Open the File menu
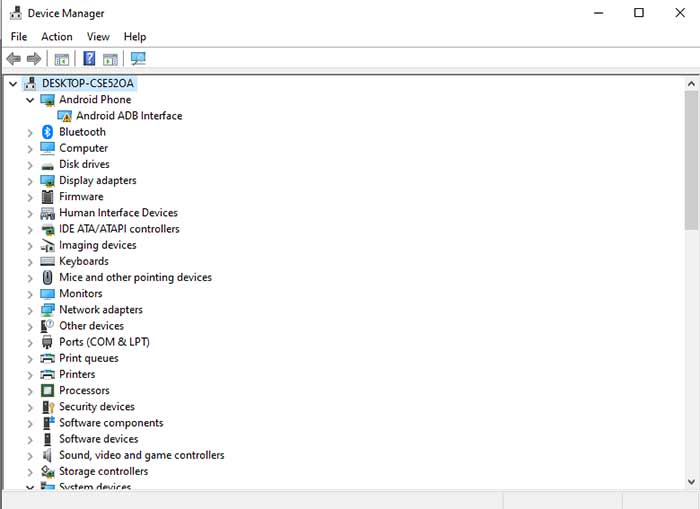The image size is (700, 509). tap(19, 37)
